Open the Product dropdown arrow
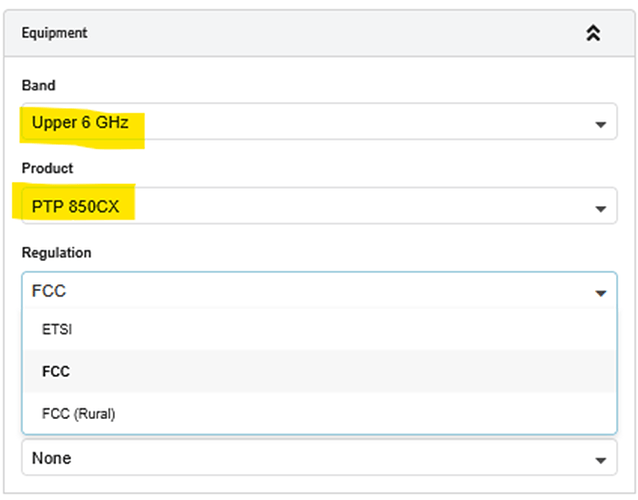The width and height of the screenshot is (638, 500). pyautogui.click(x=600, y=209)
